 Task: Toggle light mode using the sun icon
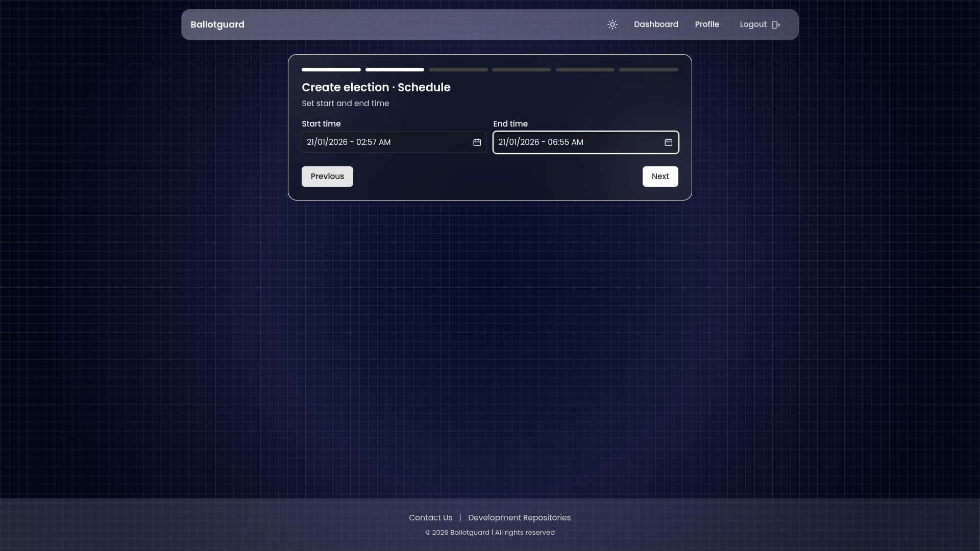click(612, 24)
